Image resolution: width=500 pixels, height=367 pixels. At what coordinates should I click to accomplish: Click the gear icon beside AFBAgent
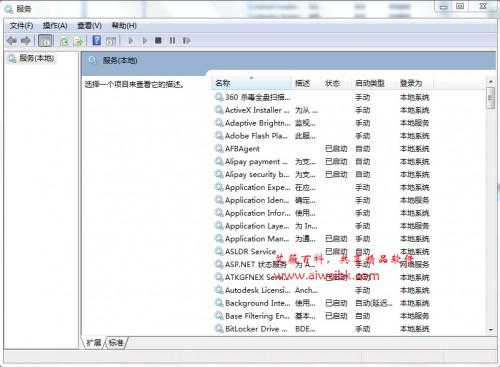(x=219, y=148)
